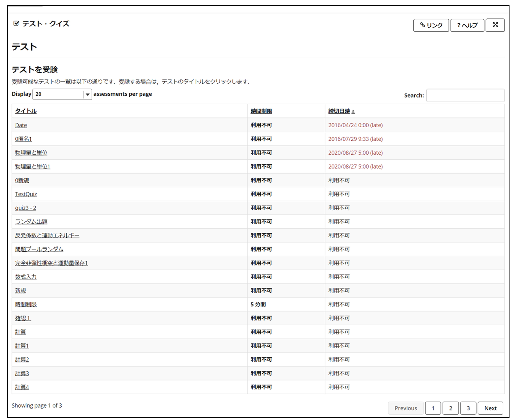511x420 pixels.
Task: Open the 計算1 test link
Action: pos(22,346)
